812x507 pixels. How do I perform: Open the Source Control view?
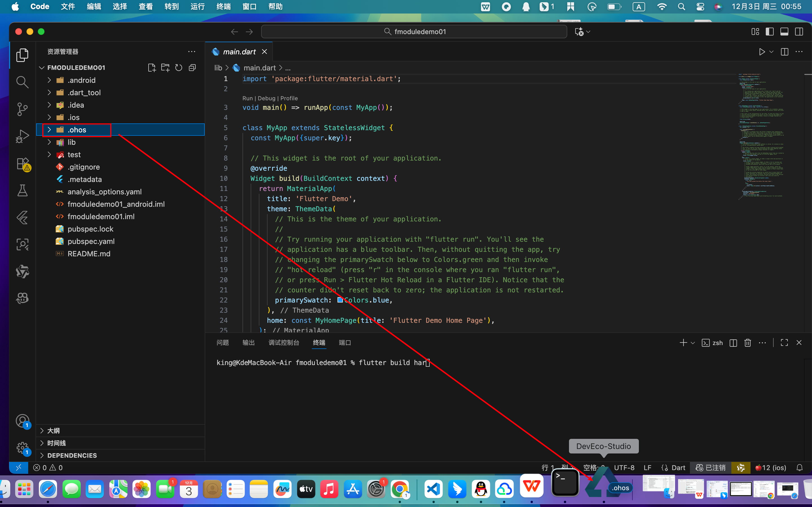(22, 109)
